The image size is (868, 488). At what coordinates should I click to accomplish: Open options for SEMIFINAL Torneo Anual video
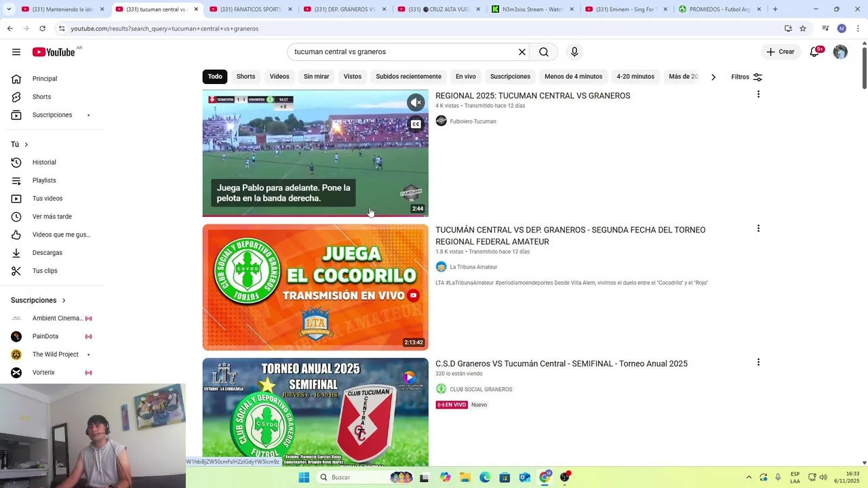coord(758,363)
